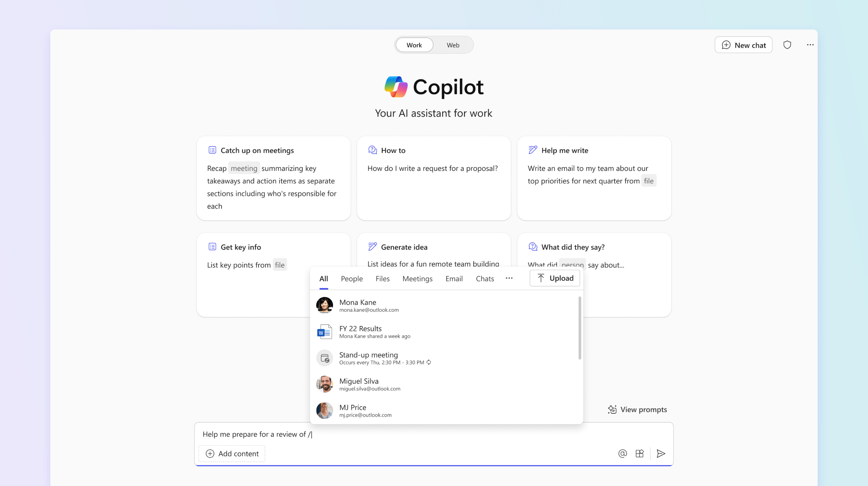Select the Files filter tab
Screen dimensions: 868x486
click(x=382, y=278)
